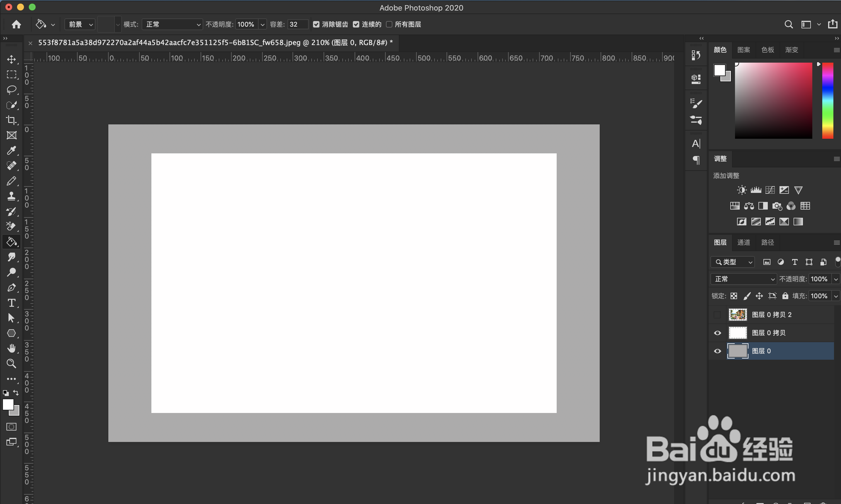841x504 pixels.
Task: Select the Crop tool
Action: (11, 120)
